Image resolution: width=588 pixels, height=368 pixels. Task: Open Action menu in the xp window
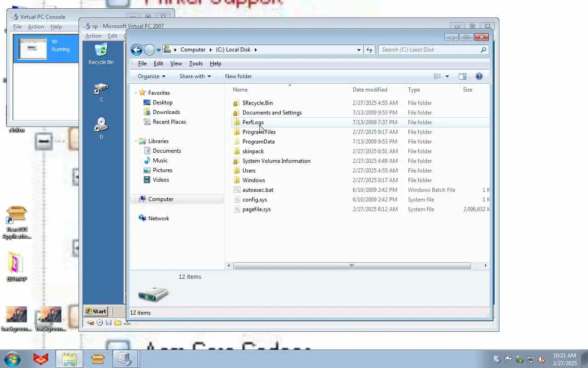coord(93,36)
